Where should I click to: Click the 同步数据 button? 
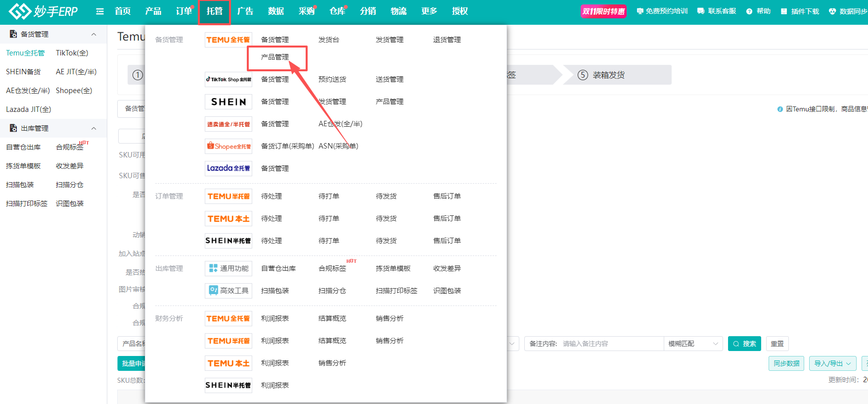tap(786, 363)
